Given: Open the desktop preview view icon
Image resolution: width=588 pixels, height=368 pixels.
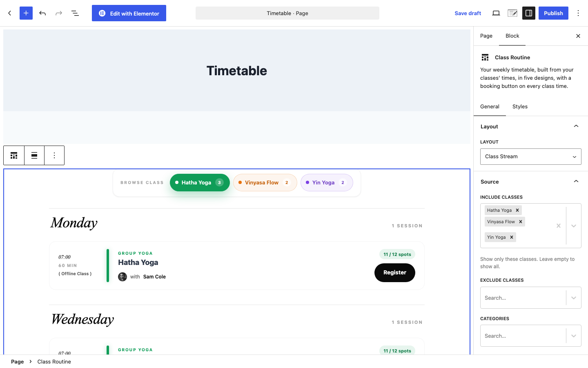Looking at the screenshot, I should (496, 13).
